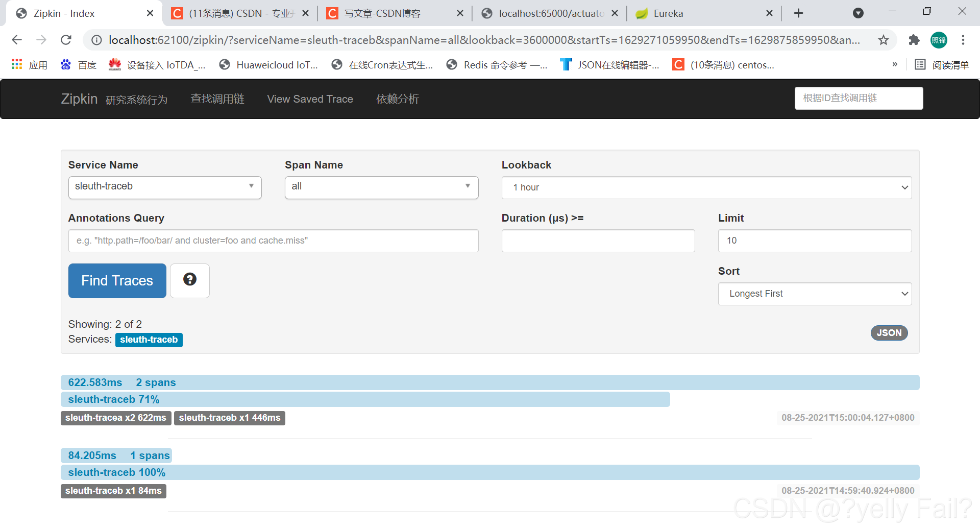The width and height of the screenshot is (980, 528).
Task: Click the browser forward arrow
Action: coord(41,40)
